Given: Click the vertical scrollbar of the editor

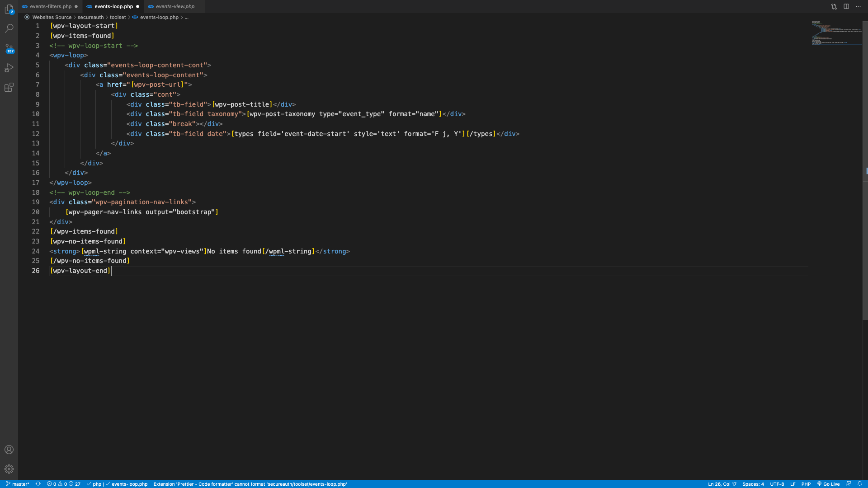Looking at the screenshot, I should pos(865,172).
